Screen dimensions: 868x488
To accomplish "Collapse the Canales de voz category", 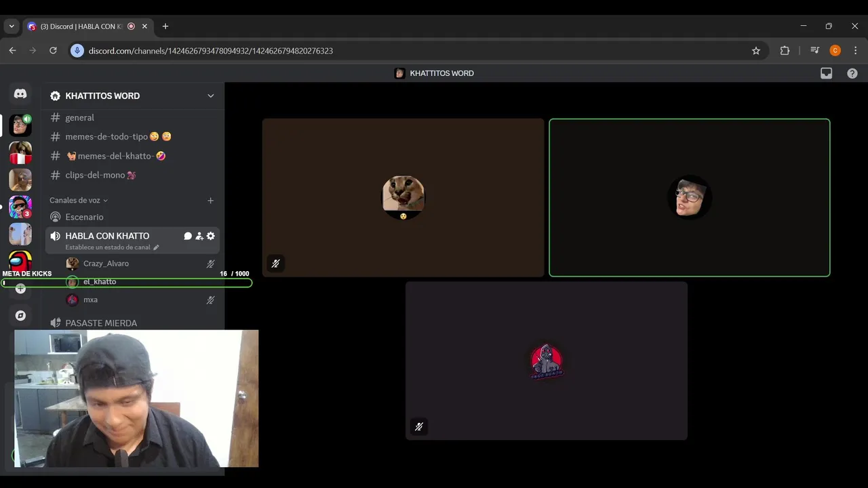I will point(79,200).
